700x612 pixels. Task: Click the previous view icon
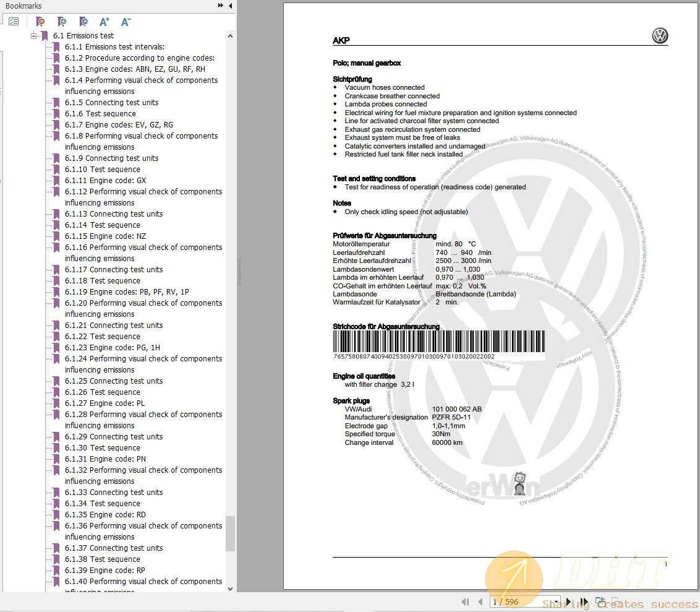[x=600, y=601]
